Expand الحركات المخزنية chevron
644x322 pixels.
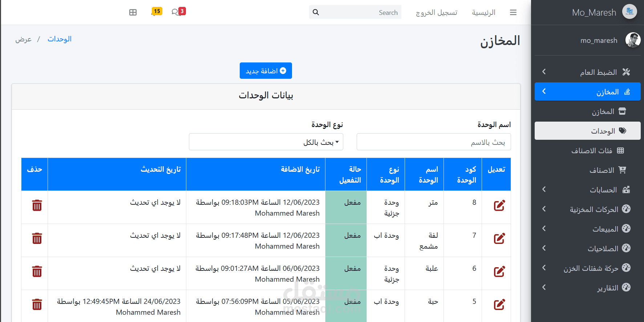click(x=544, y=209)
